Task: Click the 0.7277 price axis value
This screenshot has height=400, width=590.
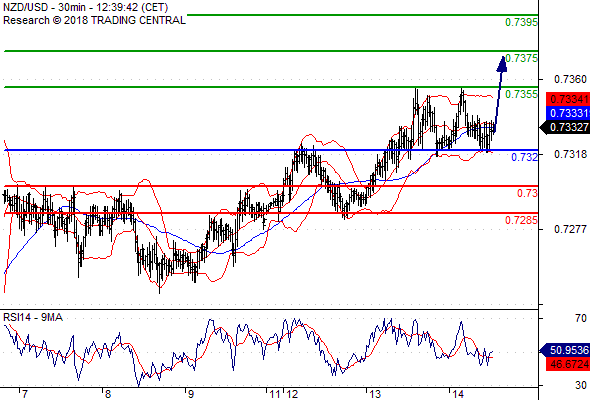Action: [x=570, y=229]
